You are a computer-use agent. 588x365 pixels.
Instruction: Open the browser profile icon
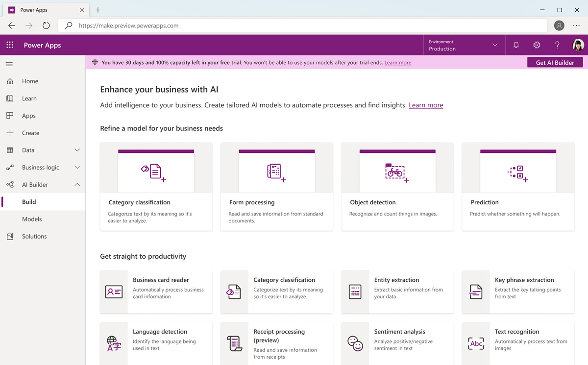[x=559, y=25]
